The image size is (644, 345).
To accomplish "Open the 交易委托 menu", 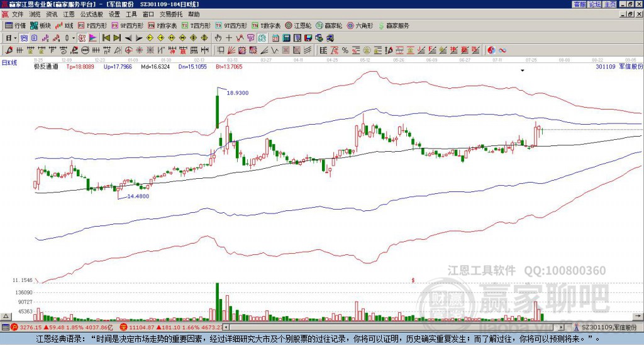I will point(171,14).
